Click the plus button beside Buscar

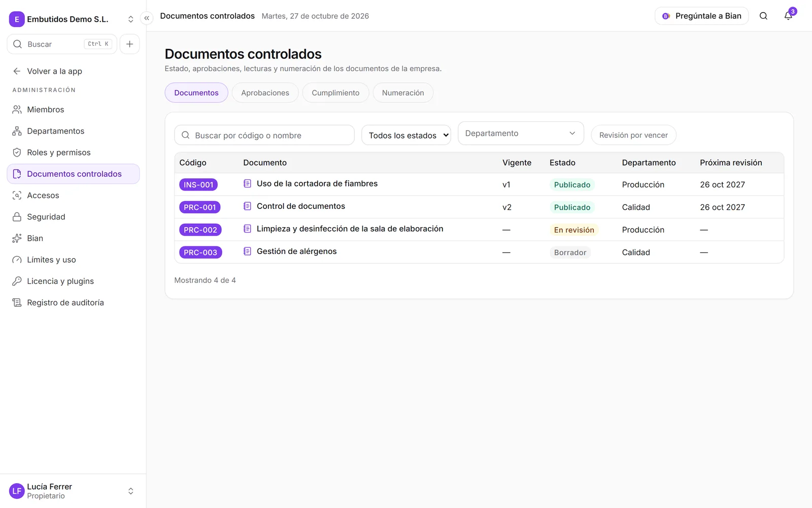129,44
